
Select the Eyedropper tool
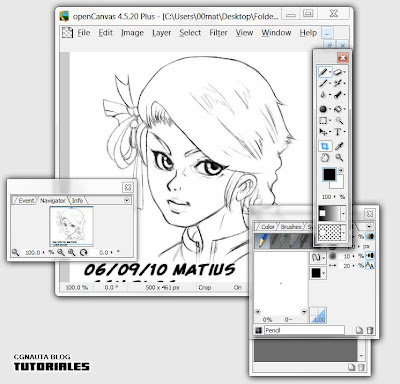339,146
